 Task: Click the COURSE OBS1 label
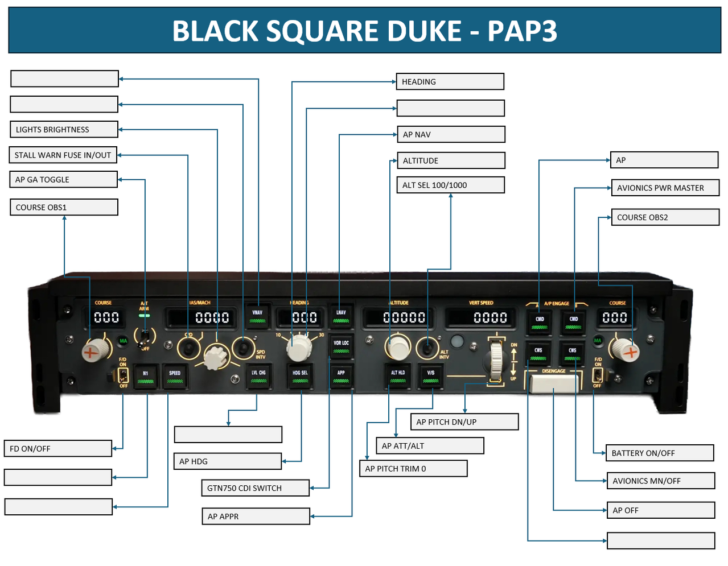coord(64,207)
